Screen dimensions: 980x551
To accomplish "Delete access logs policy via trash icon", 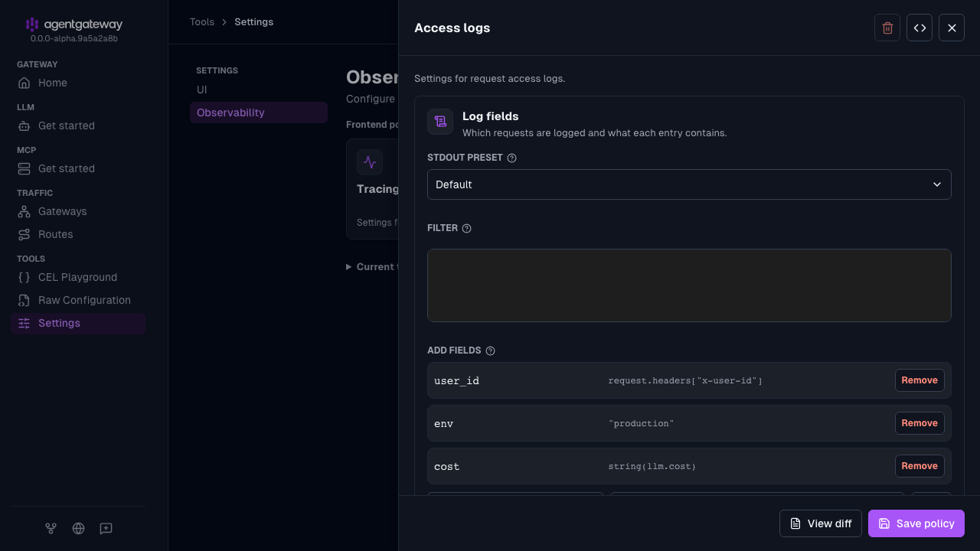I will pyautogui.click(x=887, y=28).
